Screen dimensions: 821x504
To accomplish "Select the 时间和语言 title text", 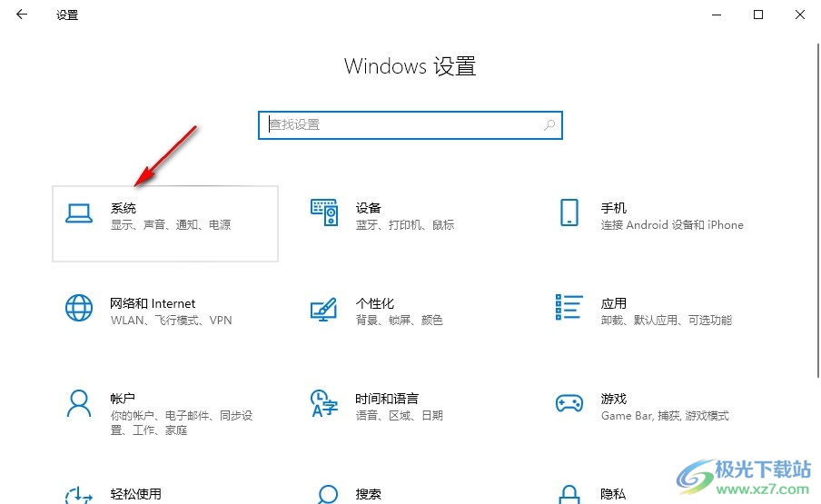I will pos(387,399).
